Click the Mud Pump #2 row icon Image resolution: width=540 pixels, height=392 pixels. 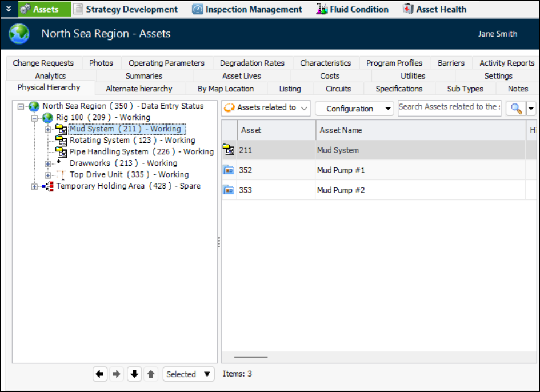229,190
